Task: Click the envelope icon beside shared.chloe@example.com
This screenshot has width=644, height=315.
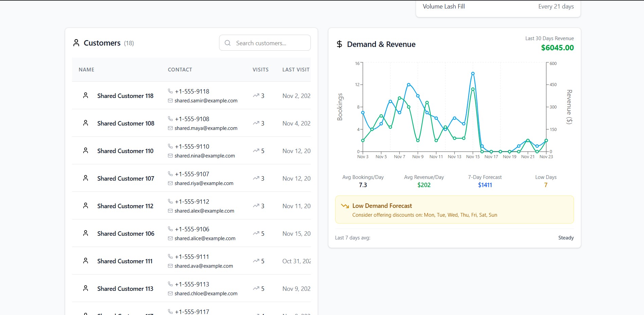Action: point(171,294)
